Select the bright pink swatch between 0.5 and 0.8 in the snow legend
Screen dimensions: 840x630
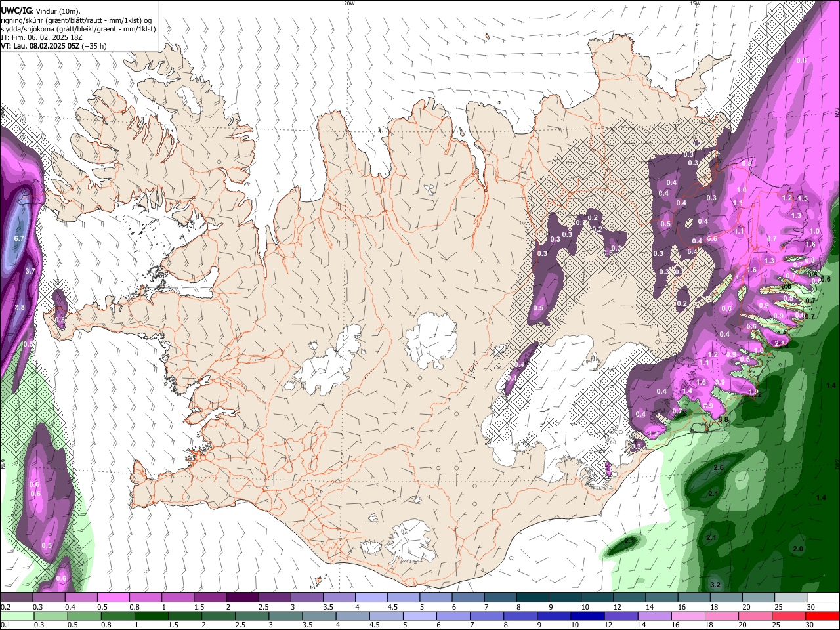[x=113, y=598]
